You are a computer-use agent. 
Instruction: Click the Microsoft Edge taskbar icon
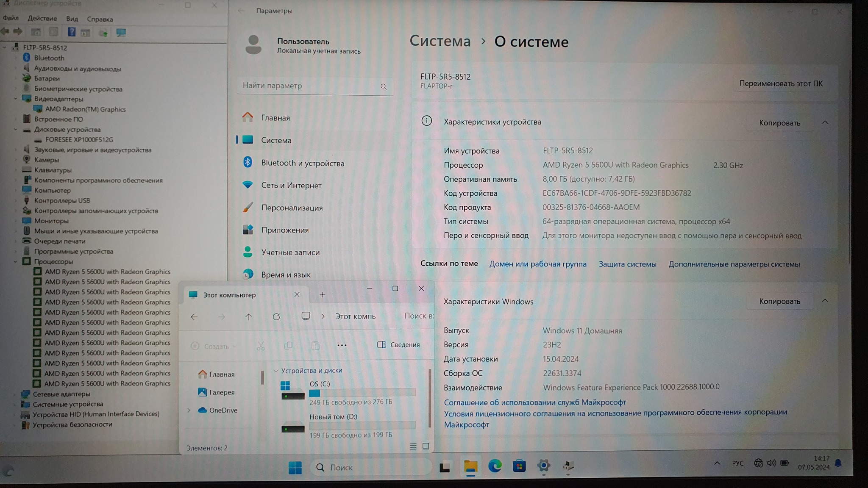tap(495, 466)
